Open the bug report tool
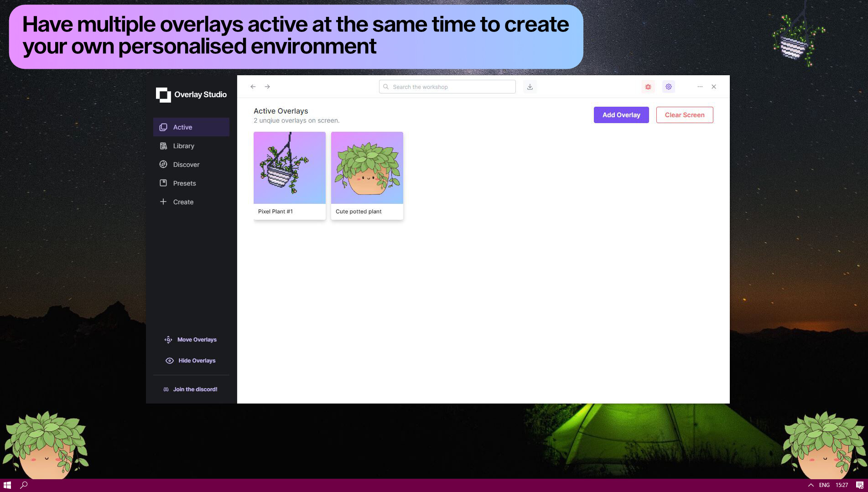The width and height of the screenshot is (868, 492). coord(648,86)
